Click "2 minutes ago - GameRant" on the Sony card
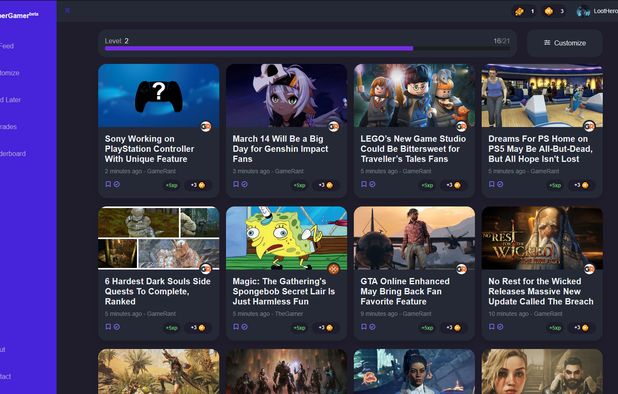Image resolution: width=618 pixels, height=394 pixels. pyautogui.click(x=140, y=171)
